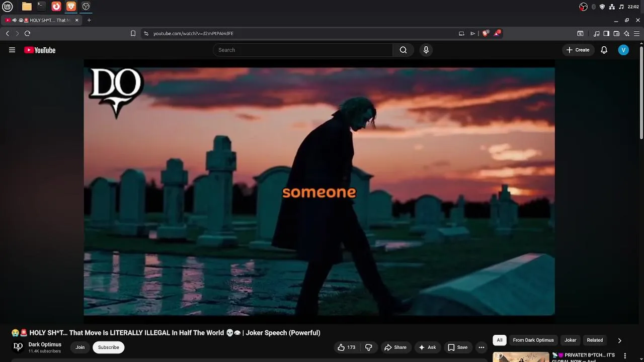644x362 pixels.
Task: Open a new browser tab
Action: click(89, 20)
